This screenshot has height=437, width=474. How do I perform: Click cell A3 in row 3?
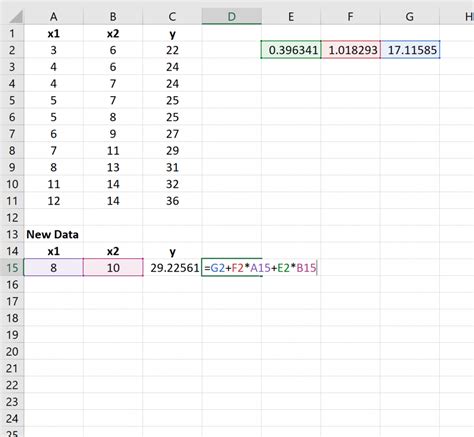point(54,67)
